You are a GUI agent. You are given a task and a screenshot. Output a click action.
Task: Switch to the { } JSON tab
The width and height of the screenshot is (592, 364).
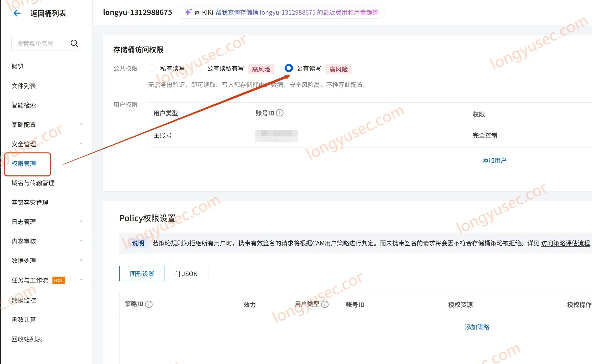[x=187, y=273]
